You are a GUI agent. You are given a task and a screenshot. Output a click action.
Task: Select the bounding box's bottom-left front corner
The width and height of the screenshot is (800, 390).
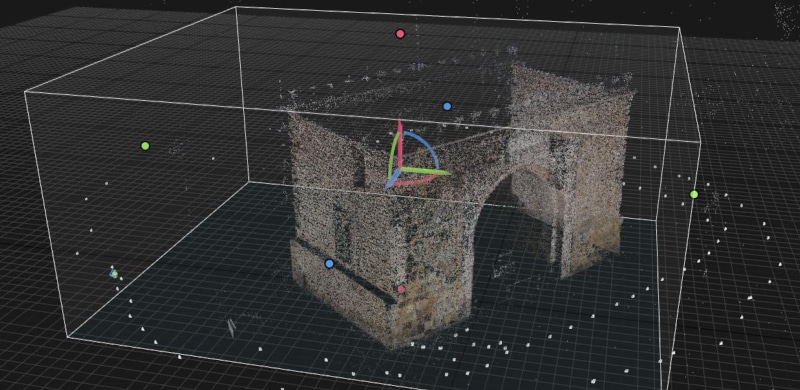(x=67, y=337)
